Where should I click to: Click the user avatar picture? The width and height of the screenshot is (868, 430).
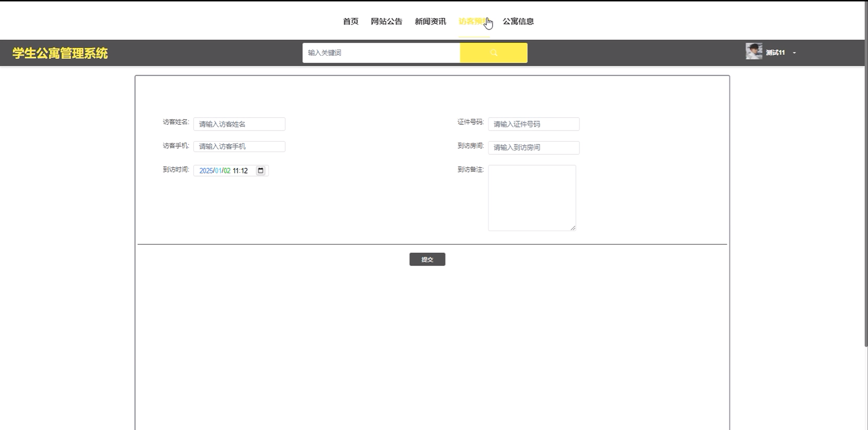coord(753,51)
